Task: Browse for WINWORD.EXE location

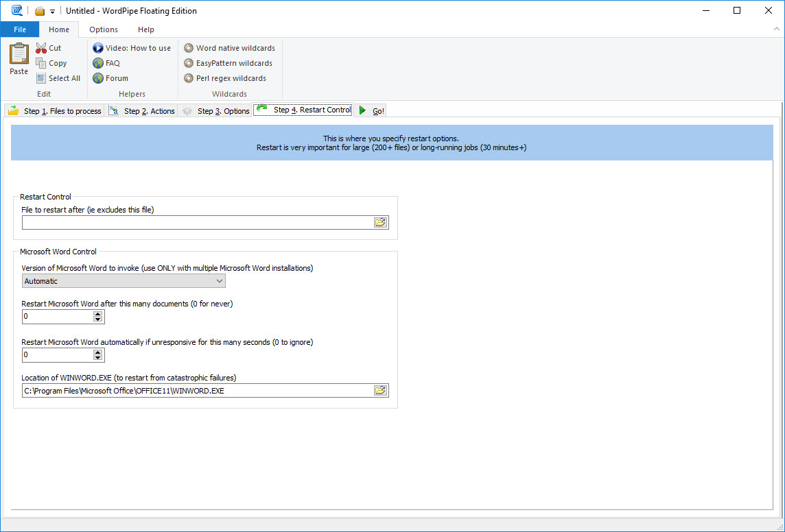Action: click(380, 390)
